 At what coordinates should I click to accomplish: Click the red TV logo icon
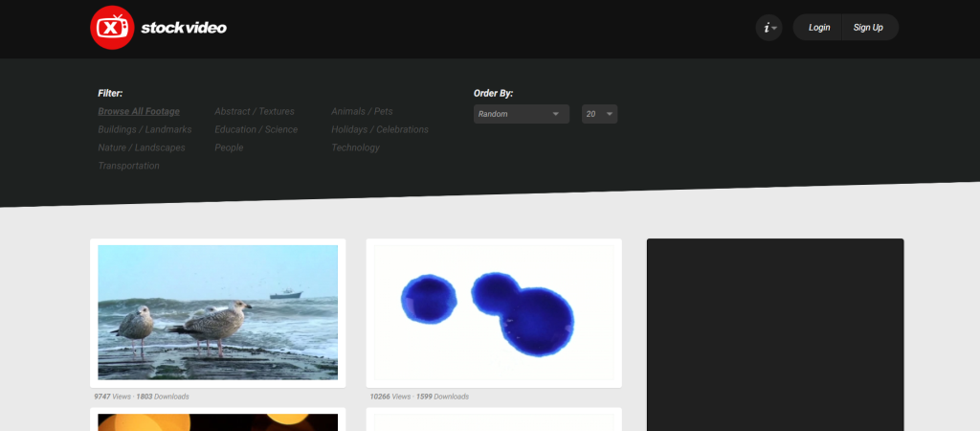click(112, 28)
